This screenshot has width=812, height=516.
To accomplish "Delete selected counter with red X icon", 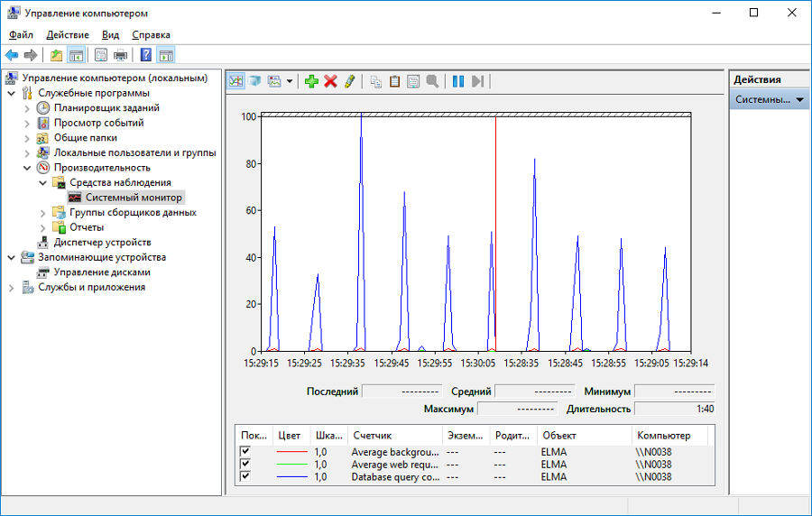I will 330,81.
